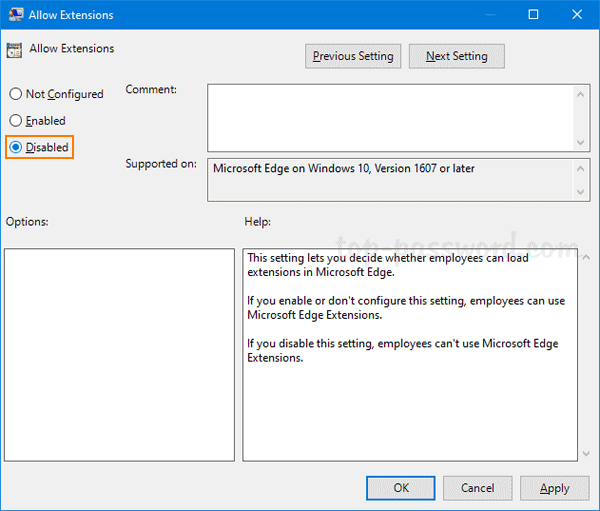This screenshot has height=511, width=600.
Task: Select the Not Configured radio button
Action: [x=15, y=94]
